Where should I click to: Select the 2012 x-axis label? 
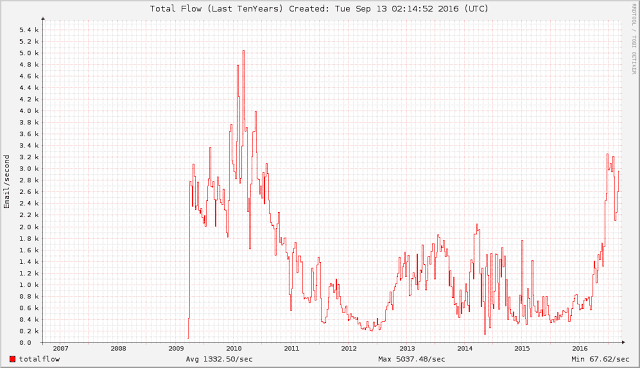349,348
